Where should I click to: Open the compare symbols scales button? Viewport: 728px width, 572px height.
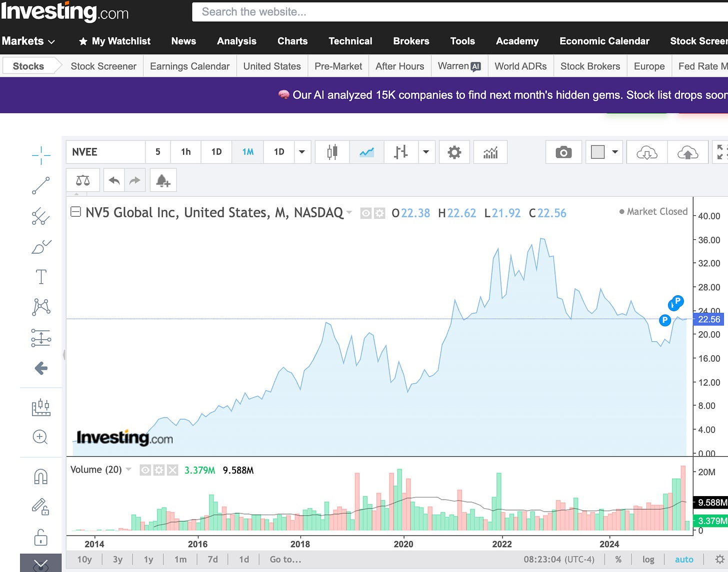[83, 180]
